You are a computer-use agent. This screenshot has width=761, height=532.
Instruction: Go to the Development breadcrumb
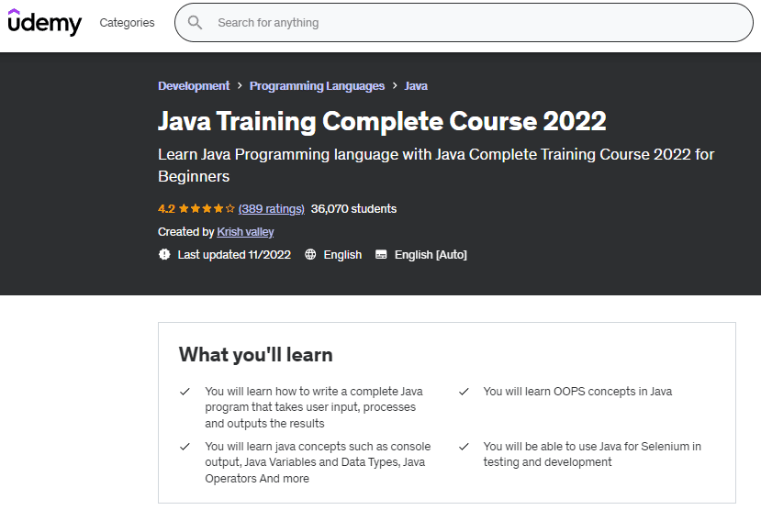click(194, 85)
